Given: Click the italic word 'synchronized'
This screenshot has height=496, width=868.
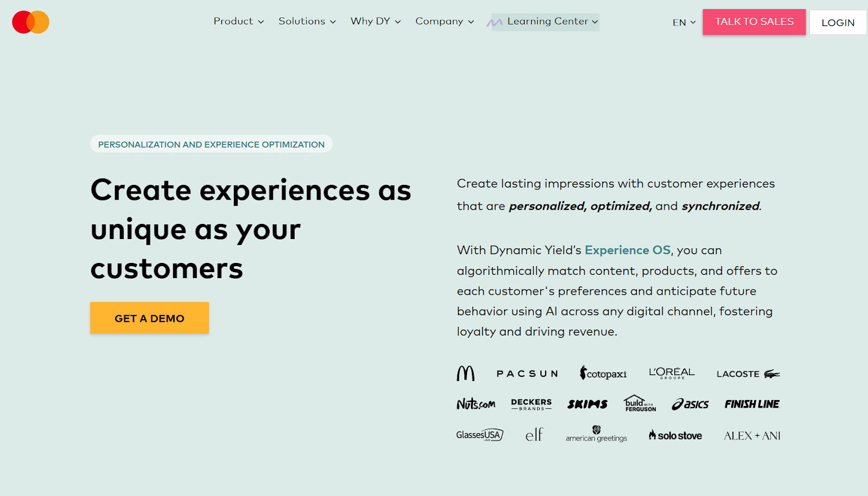Looking at the screenshot, I should tap(720, 206).
